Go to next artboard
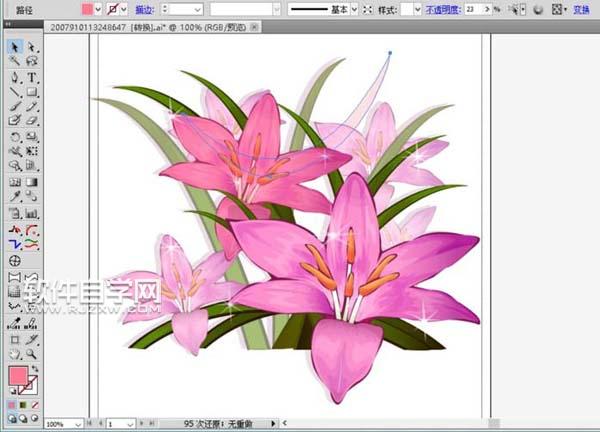Image resolution: width=600 pixels, height=432 pixels. 142,423
